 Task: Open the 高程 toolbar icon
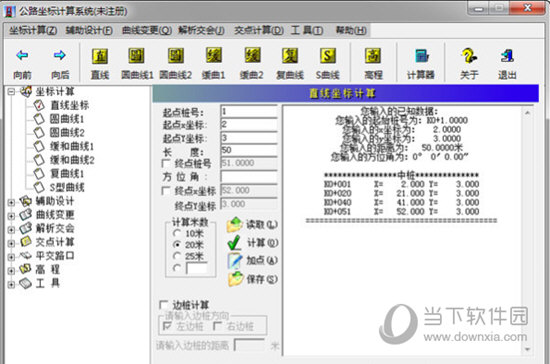point(373,55)
